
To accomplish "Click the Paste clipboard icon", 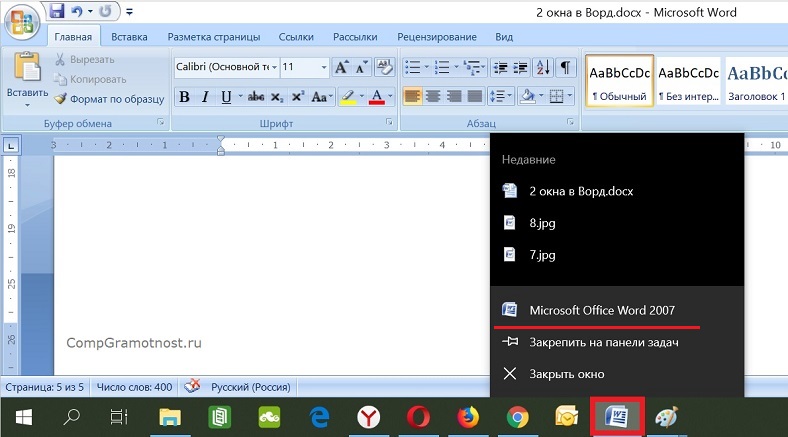I will click(x=27, y=66).
